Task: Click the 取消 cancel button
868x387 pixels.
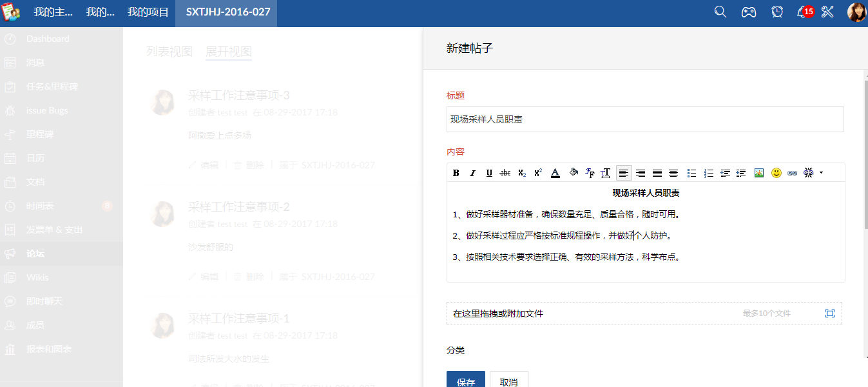Action: [x=508, y=381]
